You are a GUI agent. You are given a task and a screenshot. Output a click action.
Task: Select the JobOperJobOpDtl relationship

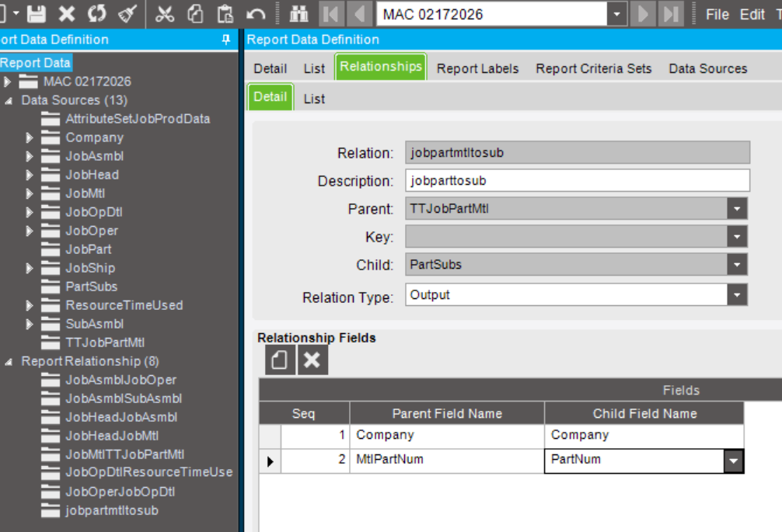click(120, 492)
